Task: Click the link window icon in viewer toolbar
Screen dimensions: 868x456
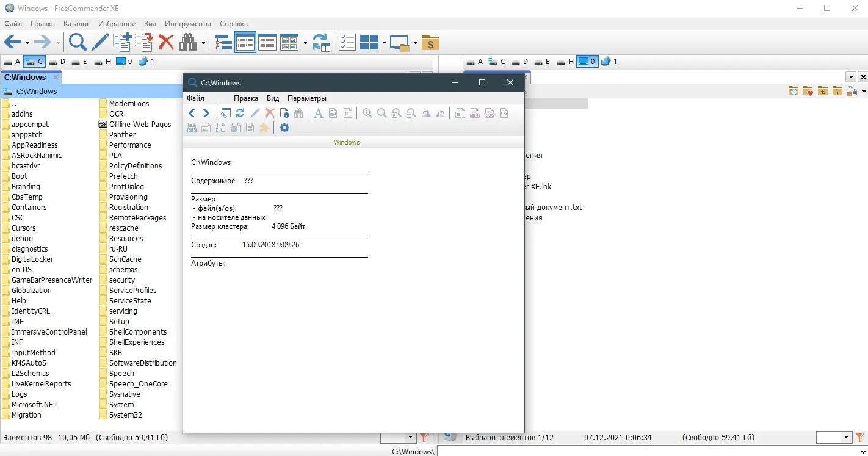Action: (225, 113)
